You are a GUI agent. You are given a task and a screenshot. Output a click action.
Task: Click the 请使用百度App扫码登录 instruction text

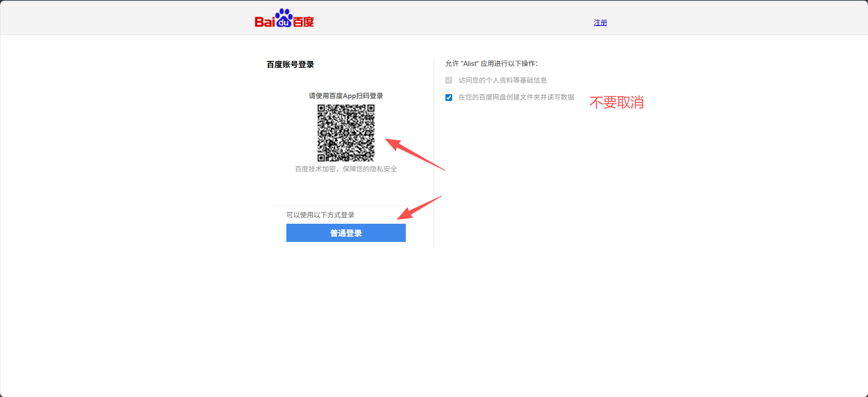pos(346,96)
